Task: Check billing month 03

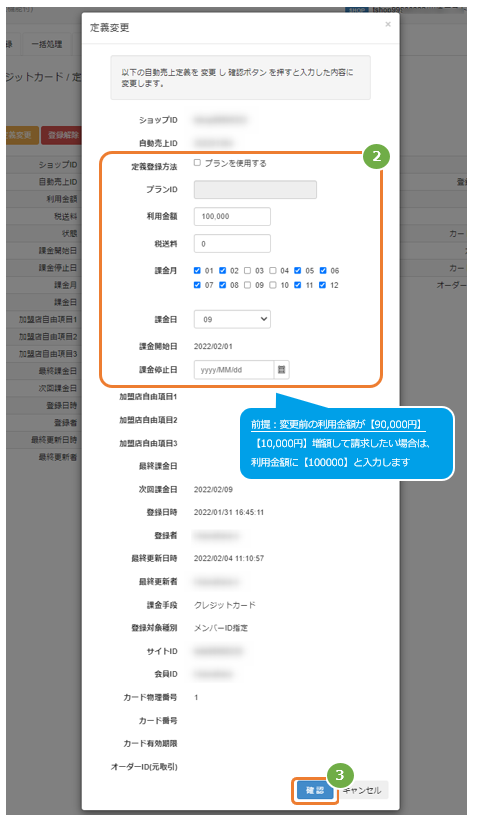Action: (248, 270)
